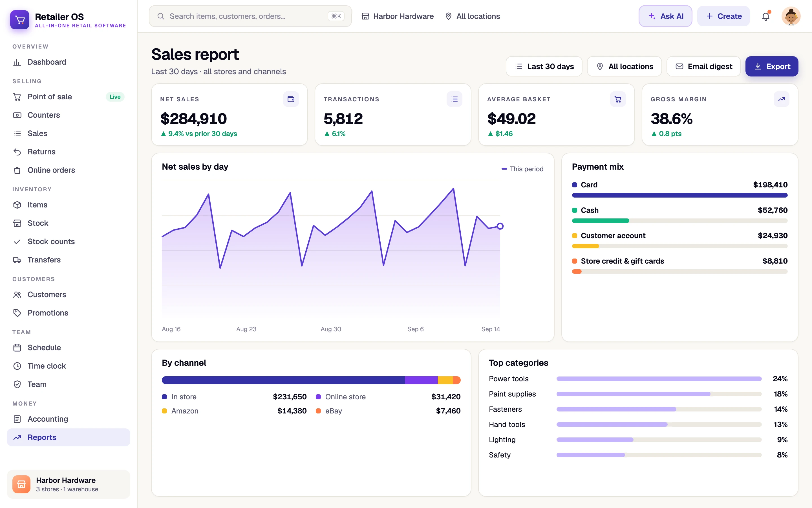
Task: Click the Customers people icon
Action: (17, 295)
